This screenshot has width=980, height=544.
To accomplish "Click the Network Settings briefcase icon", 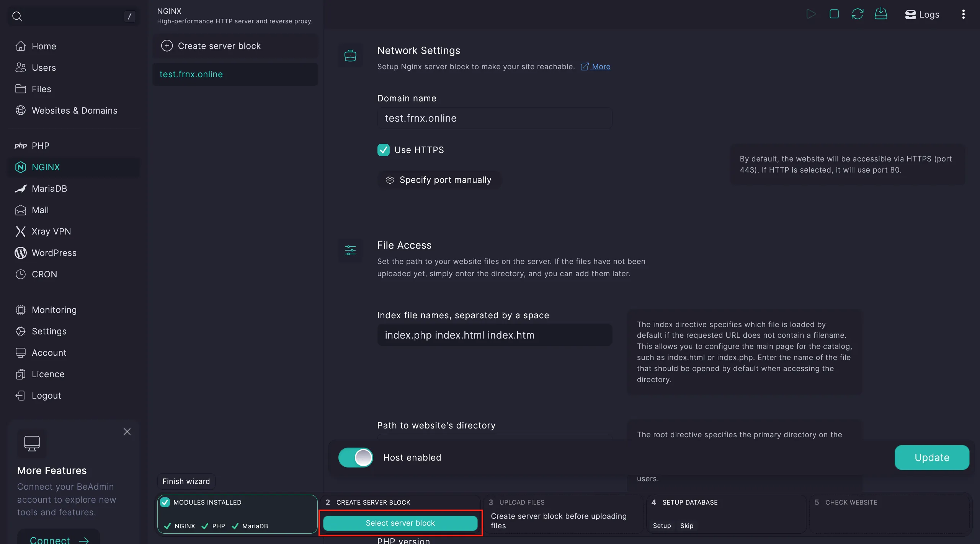I will (350, 55).
